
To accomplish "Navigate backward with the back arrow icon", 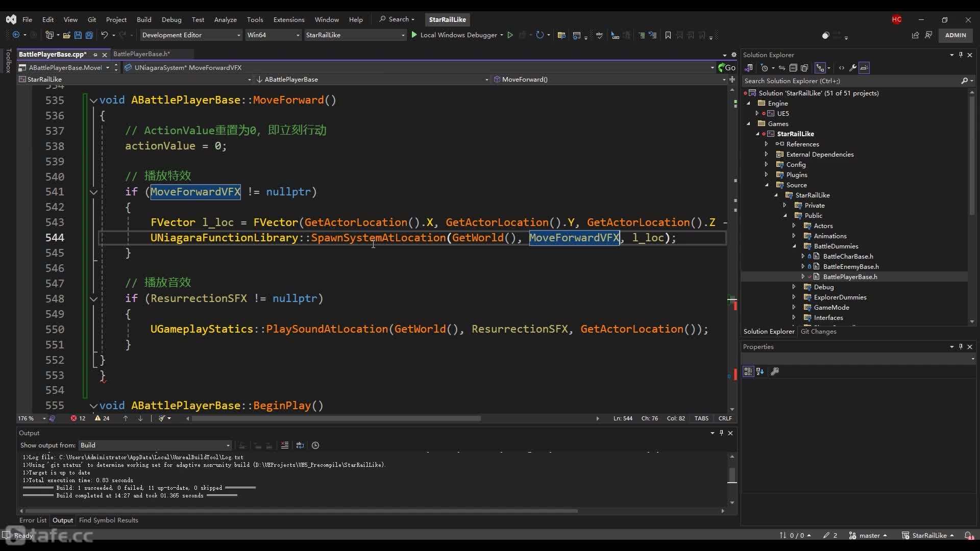I will pos(16,35).
